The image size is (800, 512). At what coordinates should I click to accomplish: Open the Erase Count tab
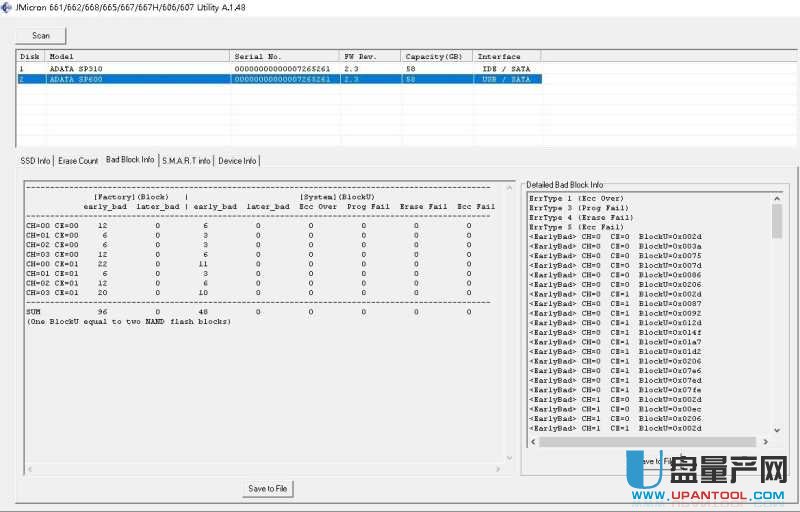[x=78, y=160]
